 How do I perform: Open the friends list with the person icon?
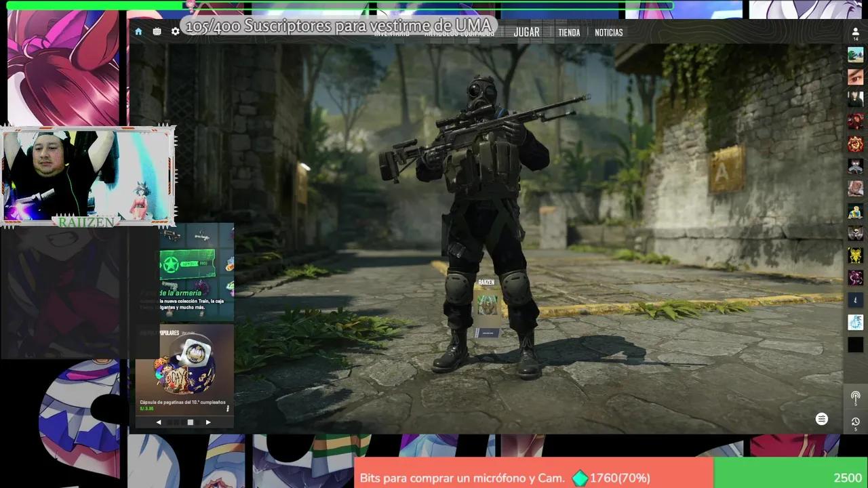tap(855, 29)
